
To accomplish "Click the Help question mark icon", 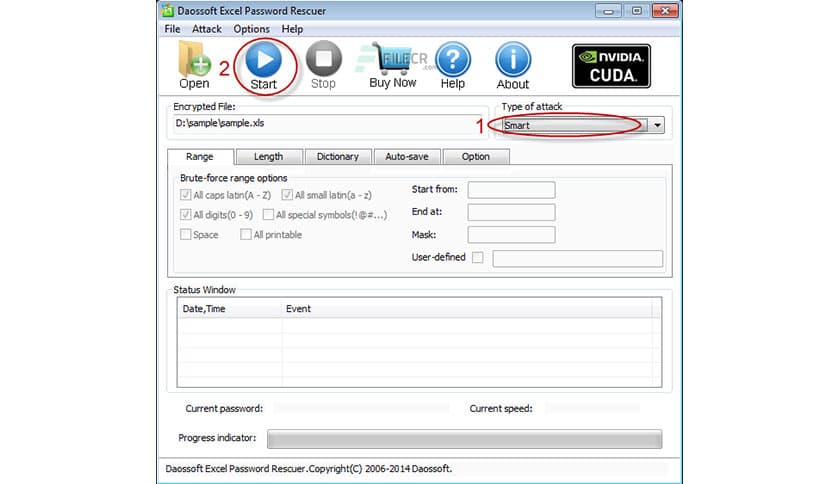I will pos(453,60).
